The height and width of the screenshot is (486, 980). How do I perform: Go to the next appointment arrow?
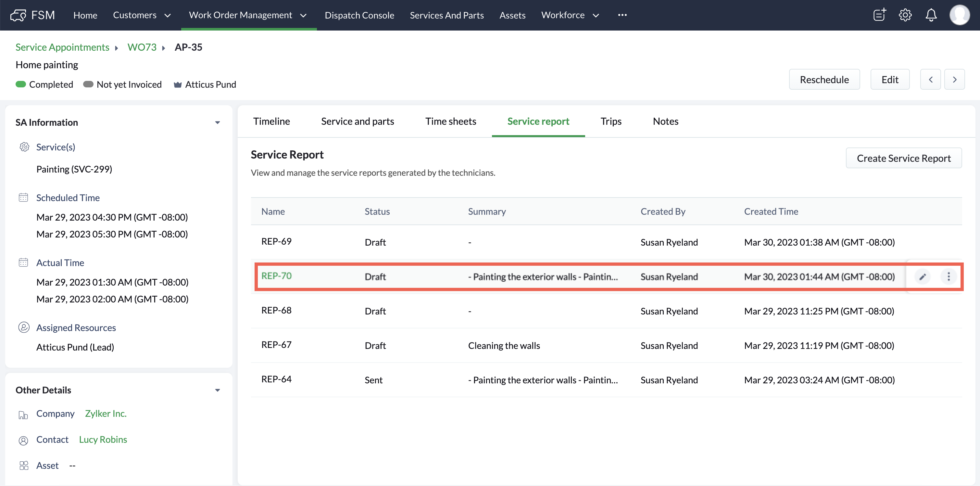coord(954,80)
